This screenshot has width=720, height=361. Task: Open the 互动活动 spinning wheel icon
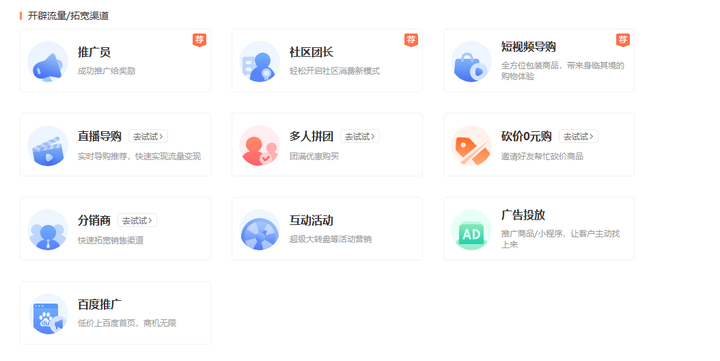(259, 230)
